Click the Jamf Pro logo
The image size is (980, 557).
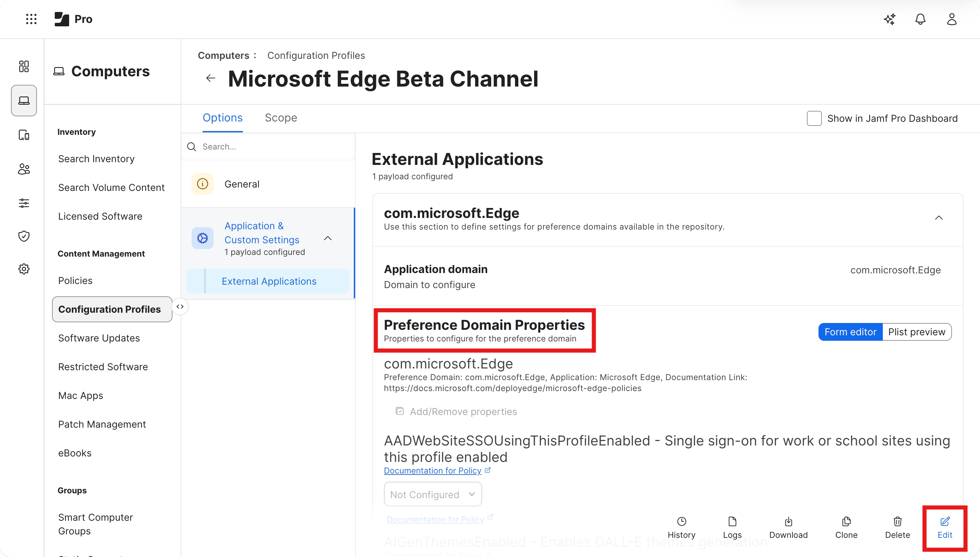[x=62, y=19]
